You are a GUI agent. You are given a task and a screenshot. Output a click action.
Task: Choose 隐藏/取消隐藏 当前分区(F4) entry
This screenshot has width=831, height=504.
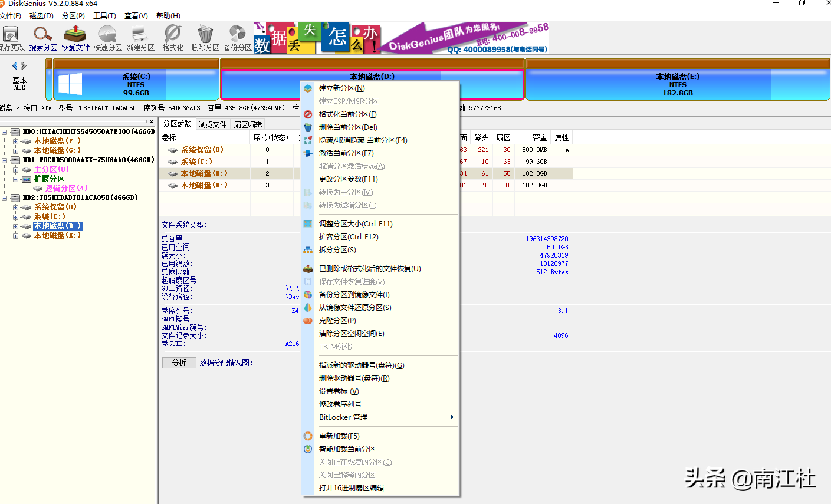pos(380,140)
